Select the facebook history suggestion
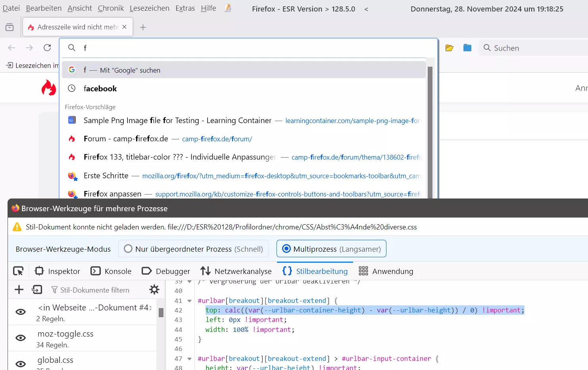 click(x=100, y=89)
